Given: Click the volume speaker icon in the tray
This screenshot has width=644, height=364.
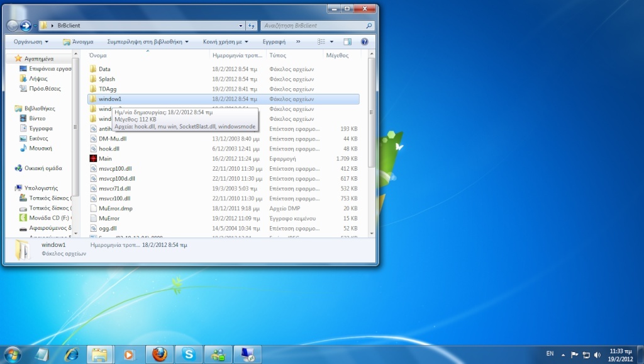Looking at the screenshot, I should point(597,355).
